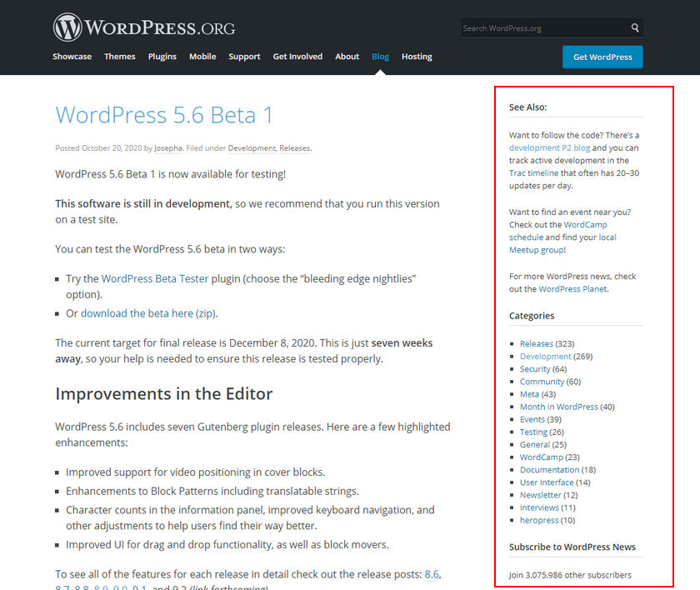Open the Development filed-under link
Screen dimensions: 700x590
pyautogui.click(x=252, y=148)
